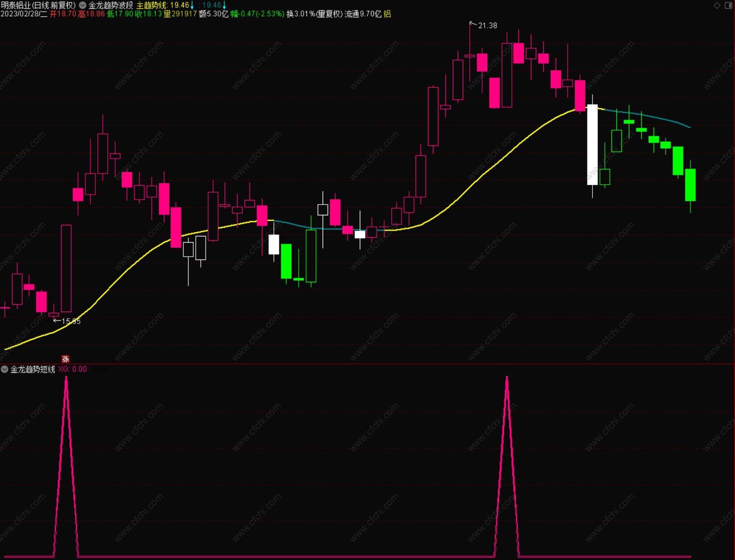Click the last green candlestick on chart
Viewport: 735px width, 560px height.
[x=690, y=185]
